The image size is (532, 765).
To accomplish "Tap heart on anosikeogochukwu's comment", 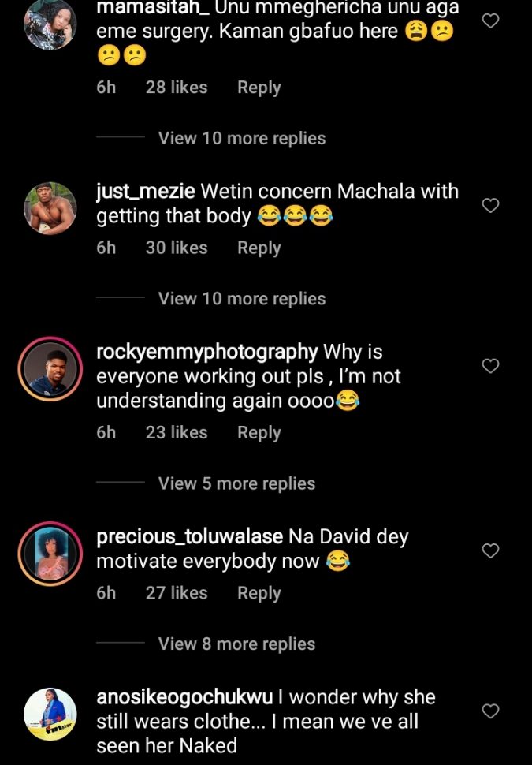I will pyautogui.click(x=490, y=711).
